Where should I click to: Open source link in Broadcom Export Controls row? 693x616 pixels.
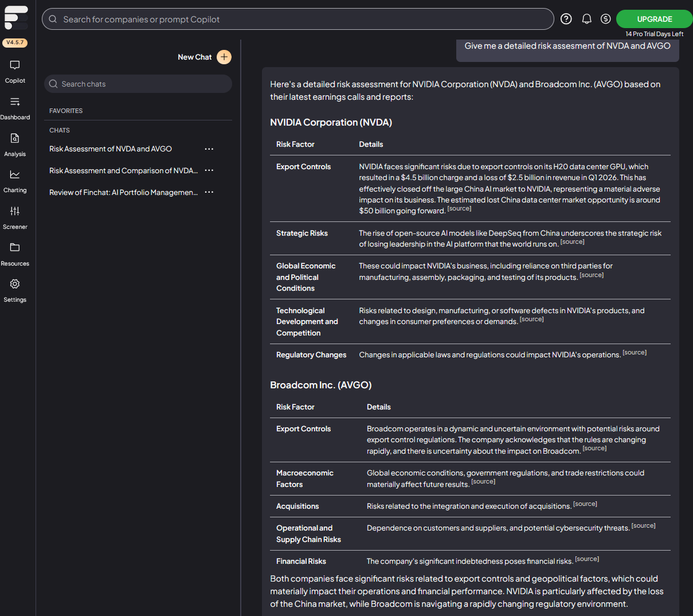(x=594, y=449)
